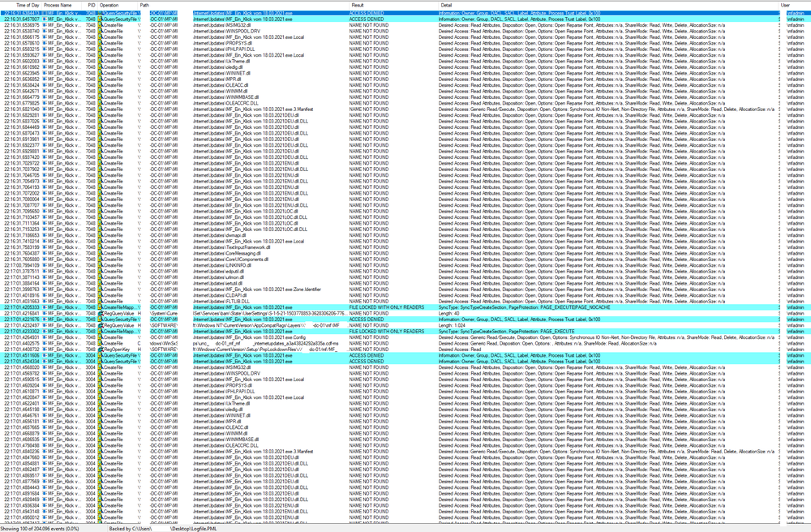Viewport: 811px width, 532px height.
Task: Click the QuerySecurityFile icon at time 22:17:01.4221676
Action: 101,320
